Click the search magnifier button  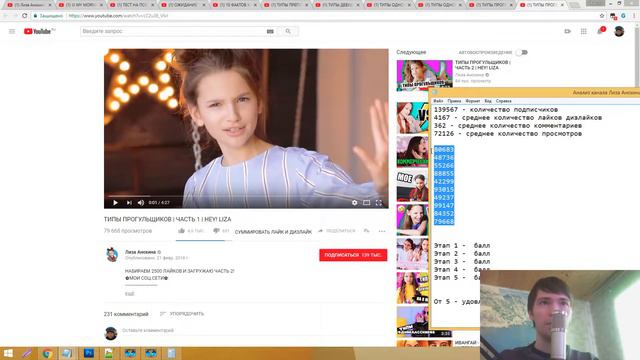tap(288, 31)
